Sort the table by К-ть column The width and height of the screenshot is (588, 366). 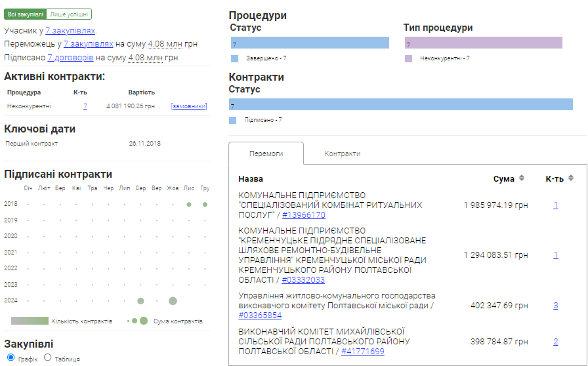tap(571, 178)
